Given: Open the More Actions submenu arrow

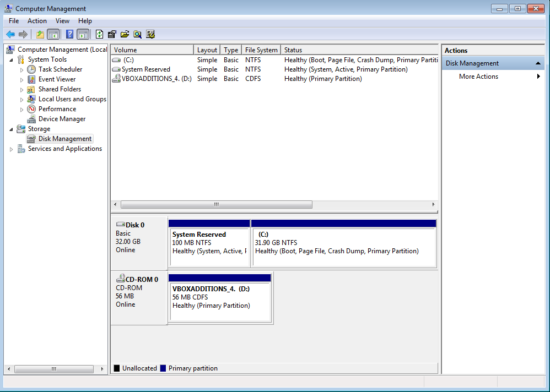Looking at the screenshot, I should tap(538, 77).
